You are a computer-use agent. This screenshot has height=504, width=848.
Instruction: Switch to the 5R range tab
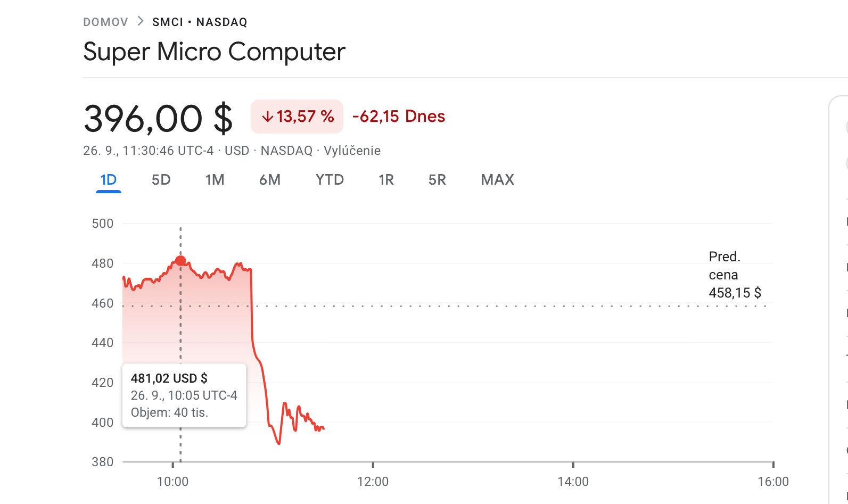[437, 180]
